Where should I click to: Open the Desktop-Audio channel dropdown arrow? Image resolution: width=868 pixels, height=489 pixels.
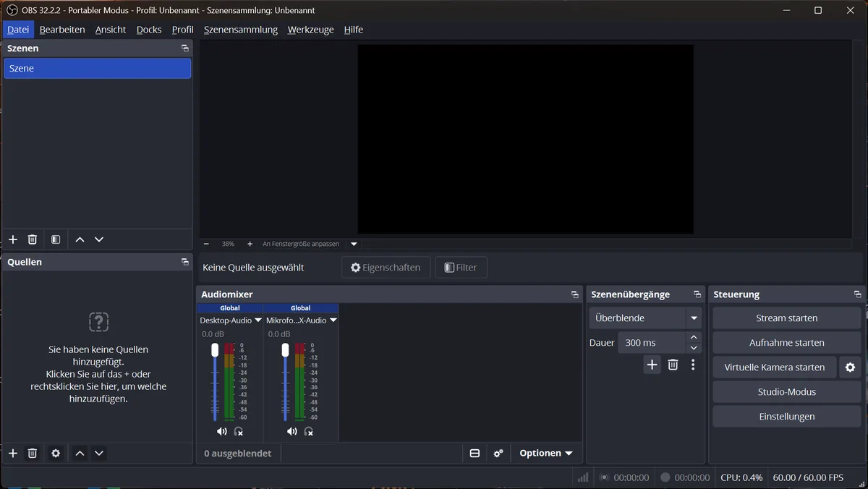[258, 320]
